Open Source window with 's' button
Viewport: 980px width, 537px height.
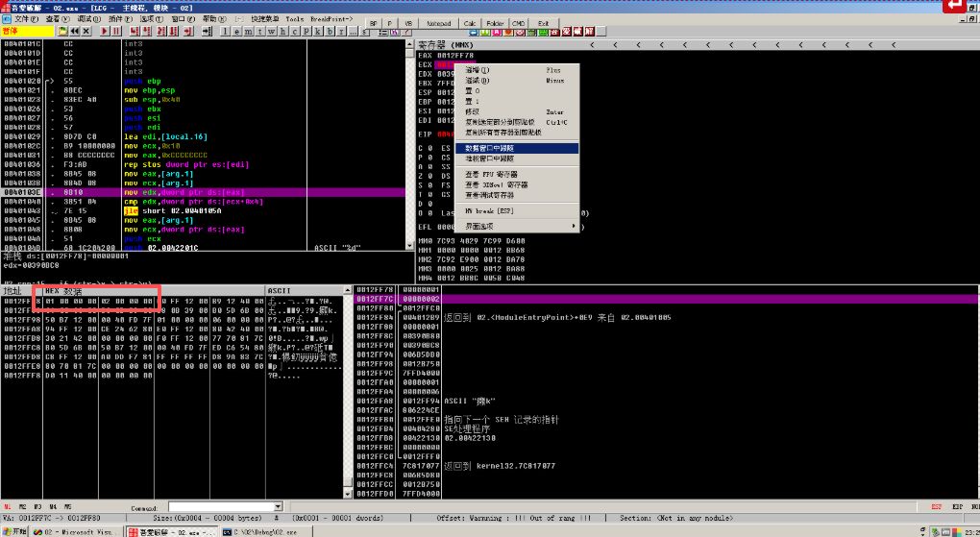click(364, 32)
